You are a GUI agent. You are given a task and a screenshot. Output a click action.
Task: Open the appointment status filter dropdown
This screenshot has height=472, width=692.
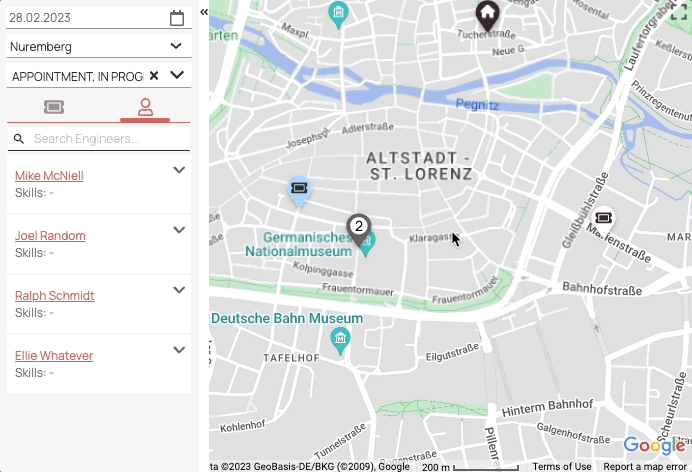tap(177, 75)
